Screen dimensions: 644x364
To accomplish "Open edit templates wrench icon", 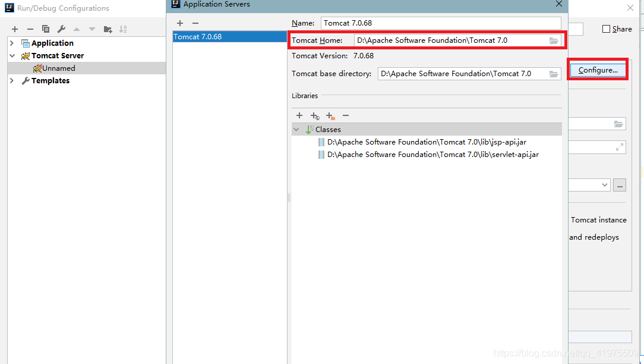I will coord(61,29).
